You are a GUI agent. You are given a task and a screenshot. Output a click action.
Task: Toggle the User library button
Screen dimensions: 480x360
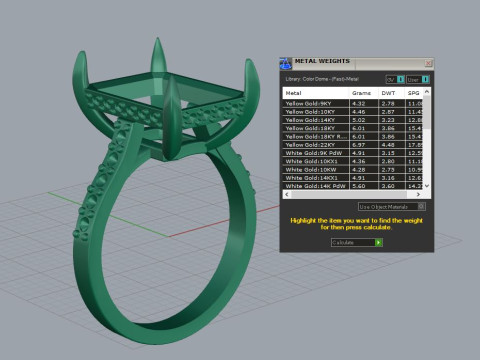(x=418, y=79)
